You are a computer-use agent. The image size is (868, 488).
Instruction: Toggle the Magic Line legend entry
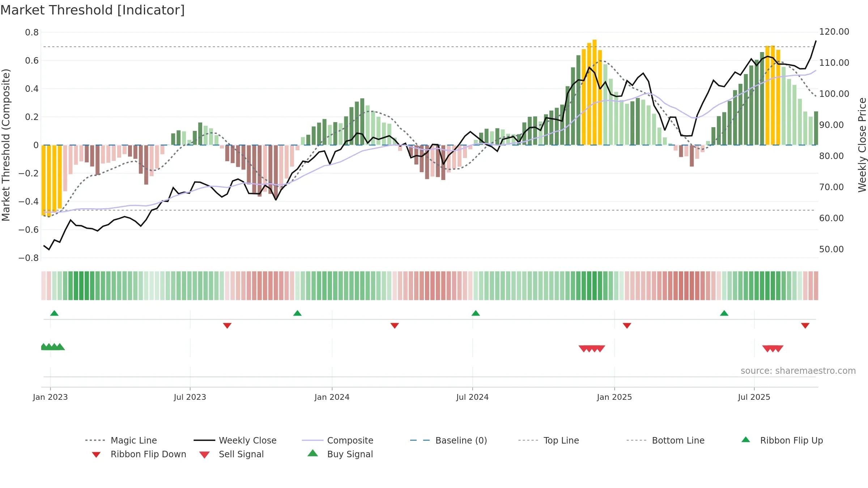[121, 440]
